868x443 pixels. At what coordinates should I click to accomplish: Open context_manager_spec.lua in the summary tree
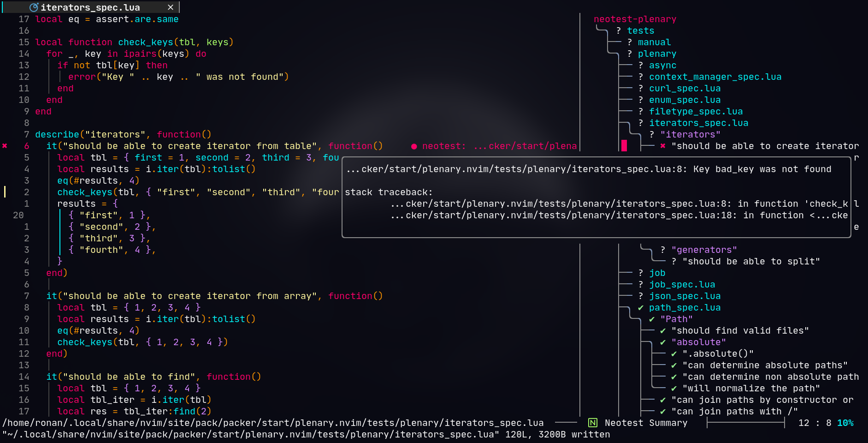click(715, 77)
